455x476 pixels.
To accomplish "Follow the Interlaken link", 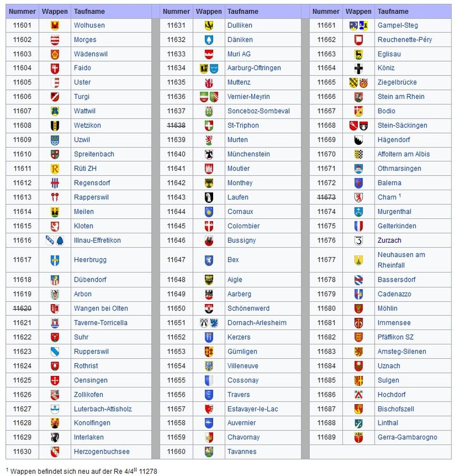I will (x=88, y=437).
